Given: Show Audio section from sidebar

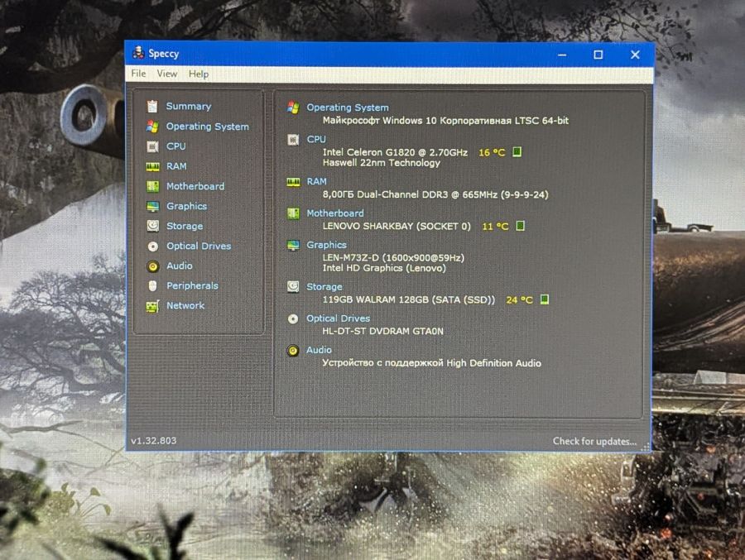Looking at the screenshot, I should [180, 266].
